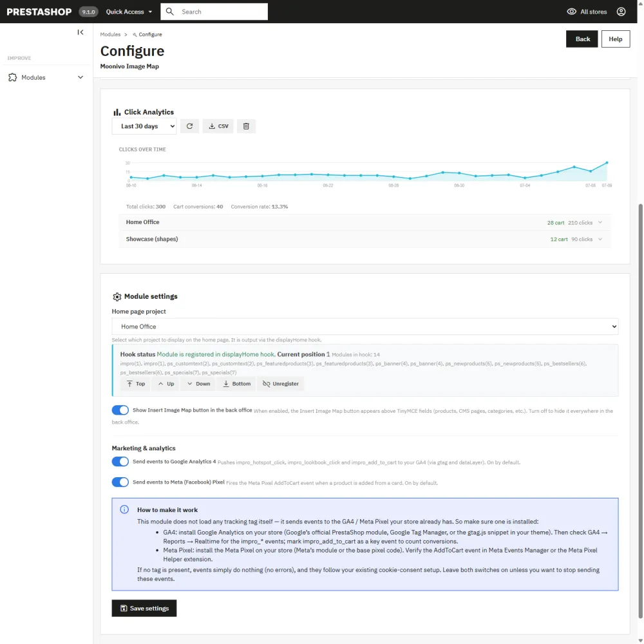Export analytics as CSV
The image size is (644, 644).
(x=218, y=126)
